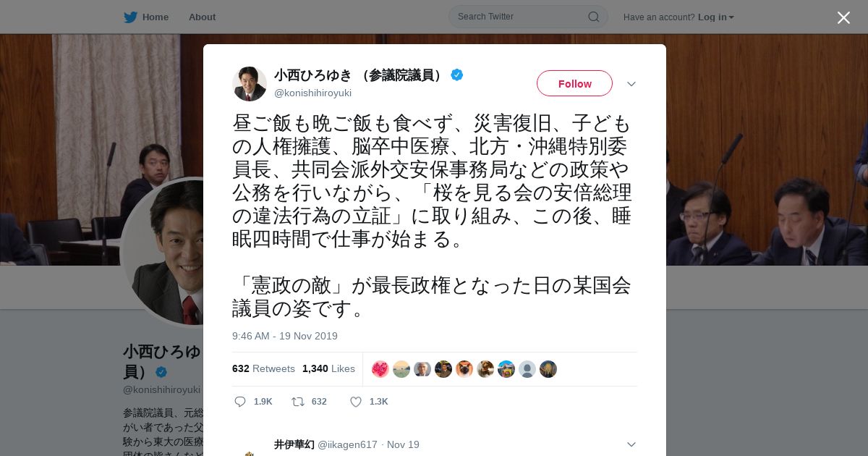Screen dimensions: 868x456
Task: Click the search magnifier icon
Action: click(593, 17)
